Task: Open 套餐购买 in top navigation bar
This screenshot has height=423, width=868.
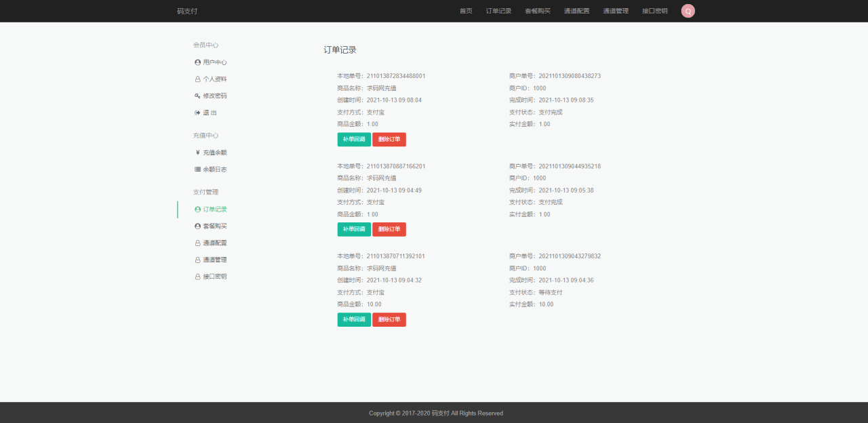Action: click(538, 11)
